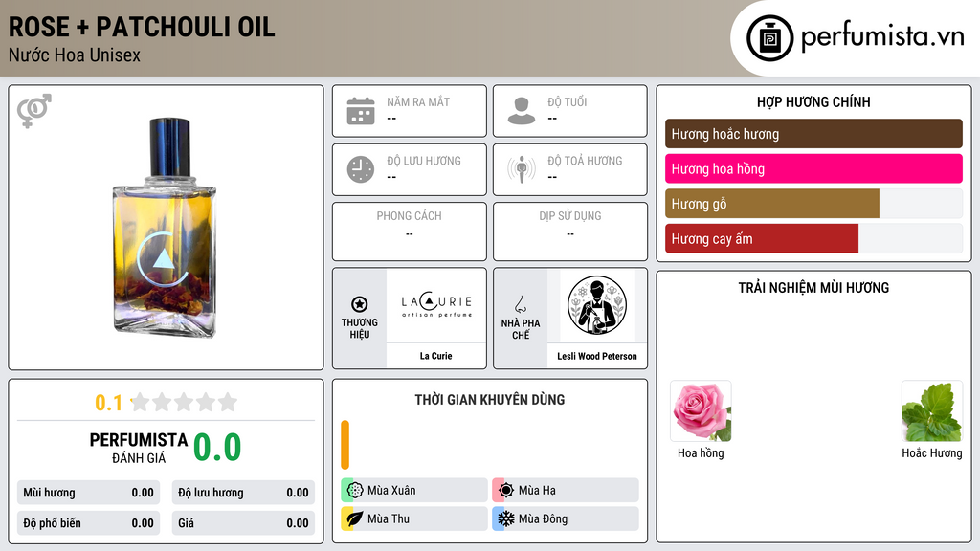980x551 pixels.
Task: Click the Mùa Hạ sun icon
Action: coord(506,491)
